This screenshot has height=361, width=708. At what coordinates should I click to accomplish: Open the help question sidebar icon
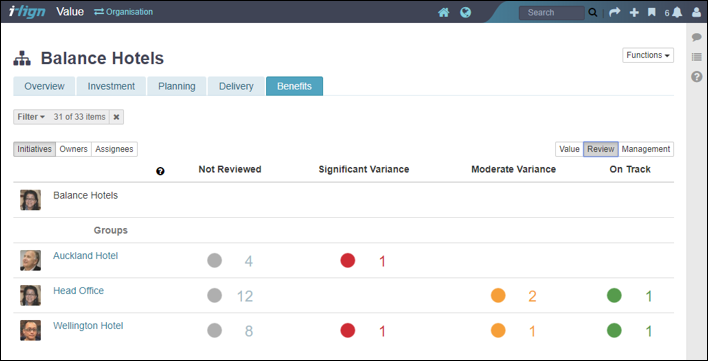pyautogui.click(x=697, y=77)
